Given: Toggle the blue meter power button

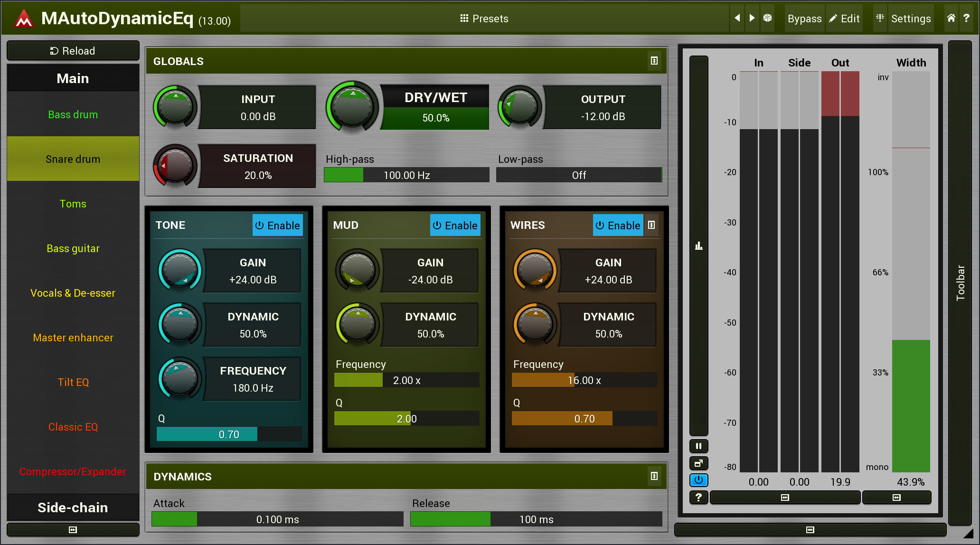Looking at the screenshot, I should click(698, 480).
